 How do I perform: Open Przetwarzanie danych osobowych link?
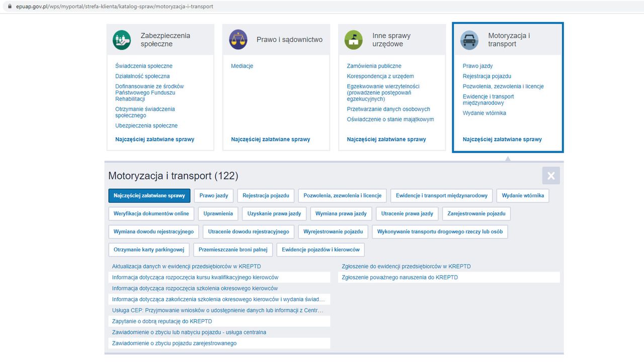coord(388,109)
